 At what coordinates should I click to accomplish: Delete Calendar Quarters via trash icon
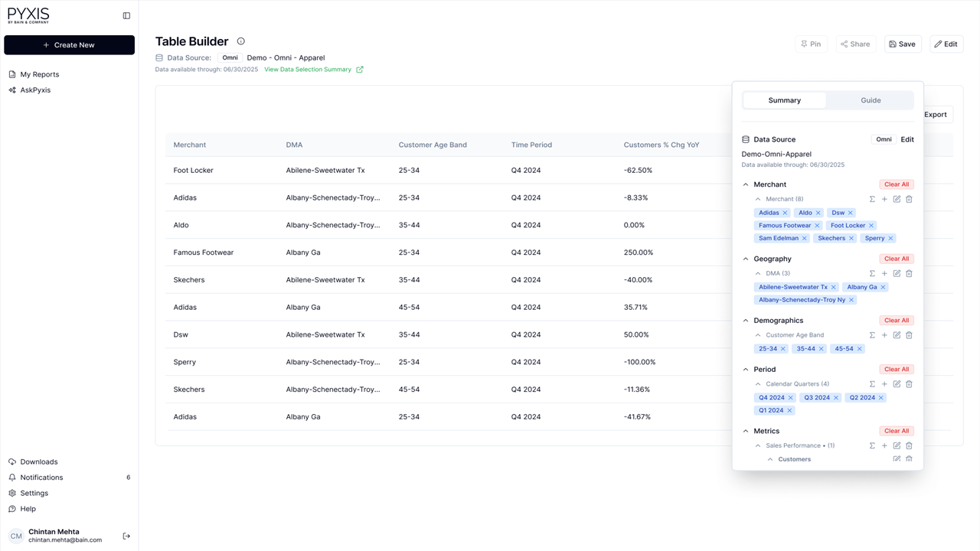pos(909,384)
